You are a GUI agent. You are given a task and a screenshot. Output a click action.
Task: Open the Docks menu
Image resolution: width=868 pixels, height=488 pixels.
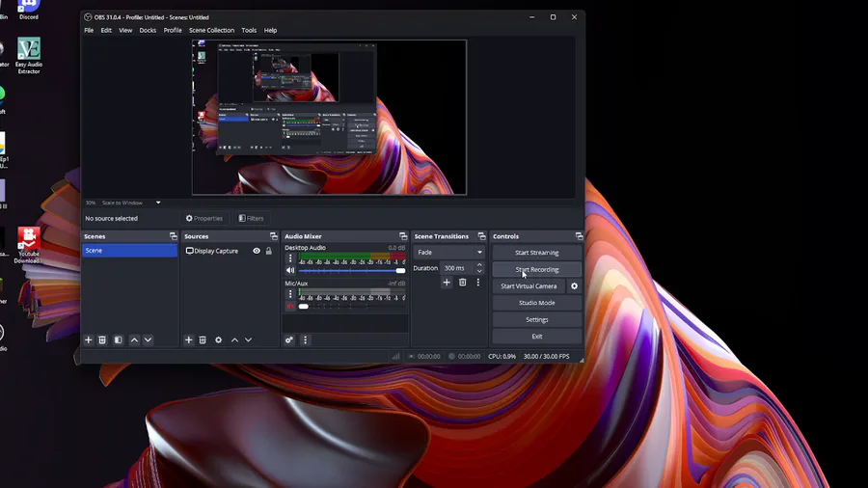pos(148,31)
